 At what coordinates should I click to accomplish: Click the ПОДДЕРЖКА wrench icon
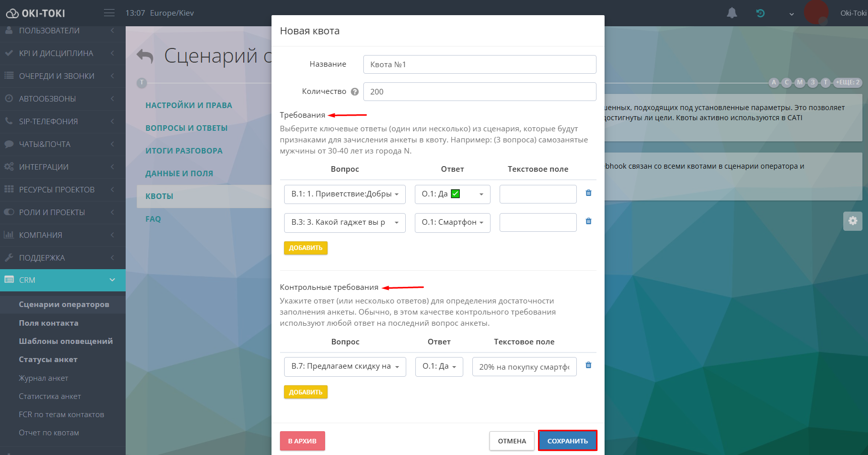click(x=9, y=258)
